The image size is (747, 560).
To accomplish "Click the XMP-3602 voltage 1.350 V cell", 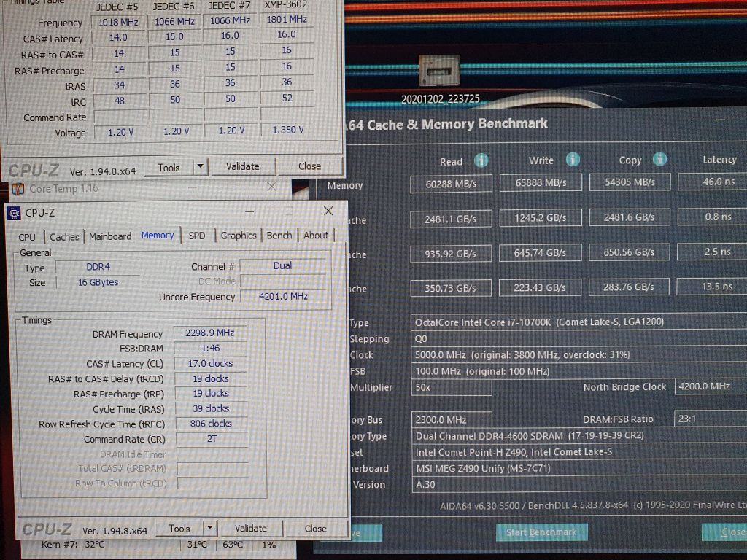I will [287, 130].
